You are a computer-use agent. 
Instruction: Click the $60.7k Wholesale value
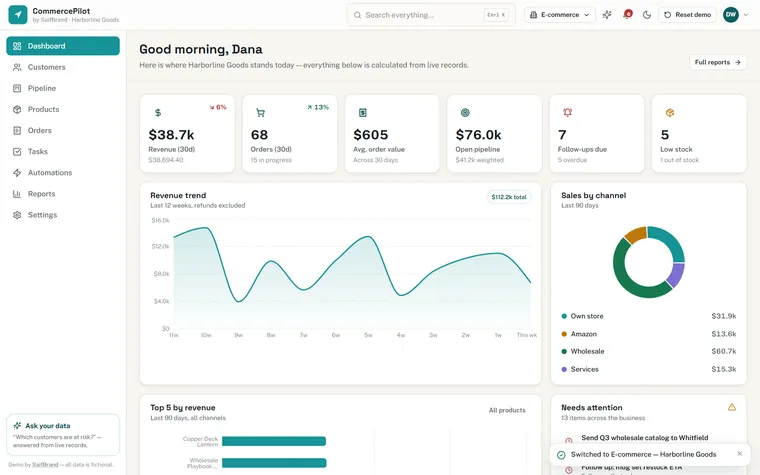point(724,351)
